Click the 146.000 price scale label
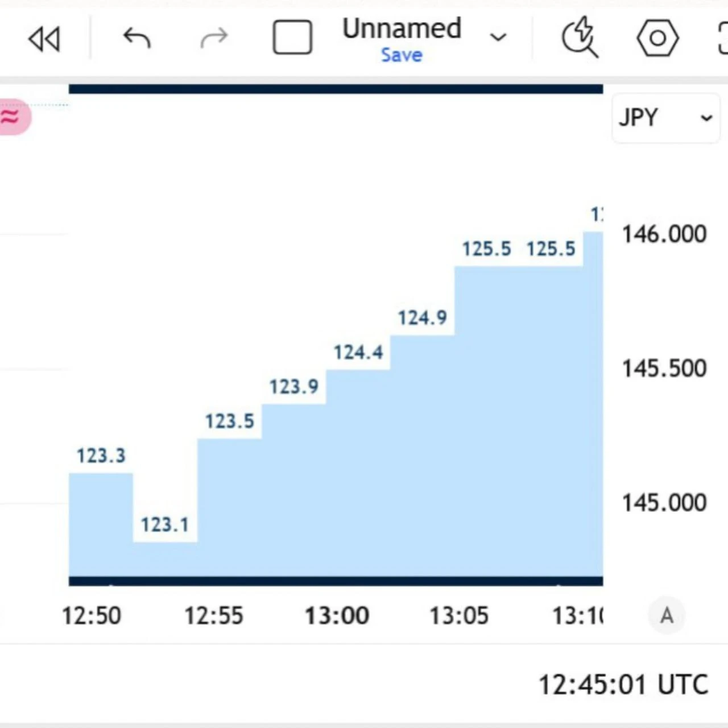 tap(664, 234)
